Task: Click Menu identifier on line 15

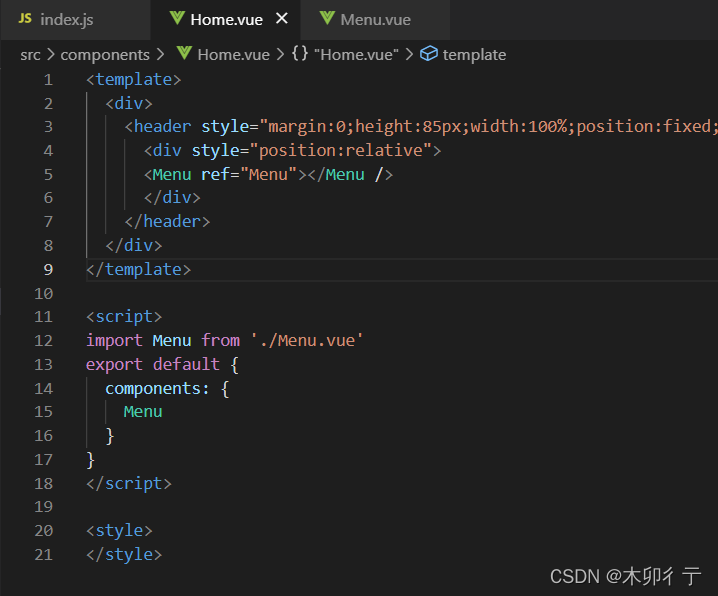Action: point(143,412)
